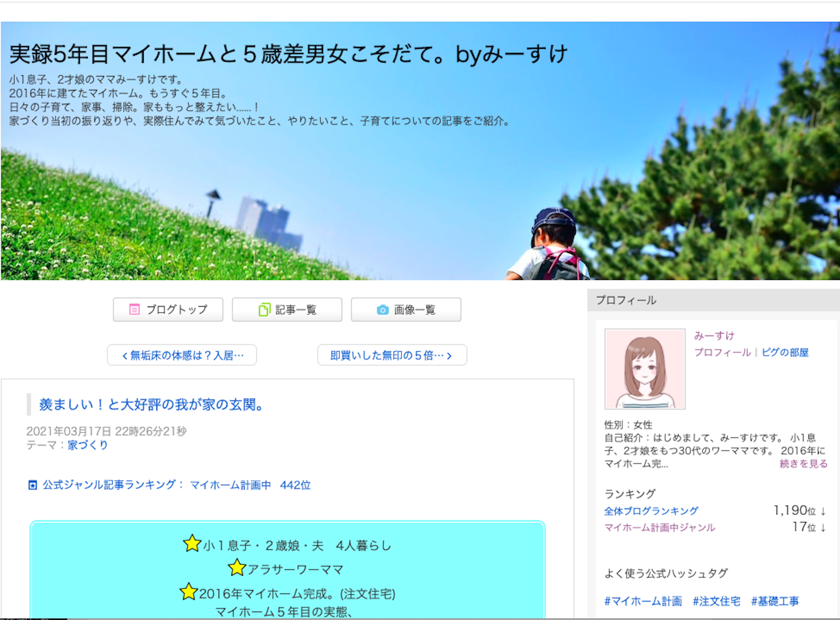The image size is (840, 620).
Task: Click the blog header title text
Action: (x=288, y=54)
